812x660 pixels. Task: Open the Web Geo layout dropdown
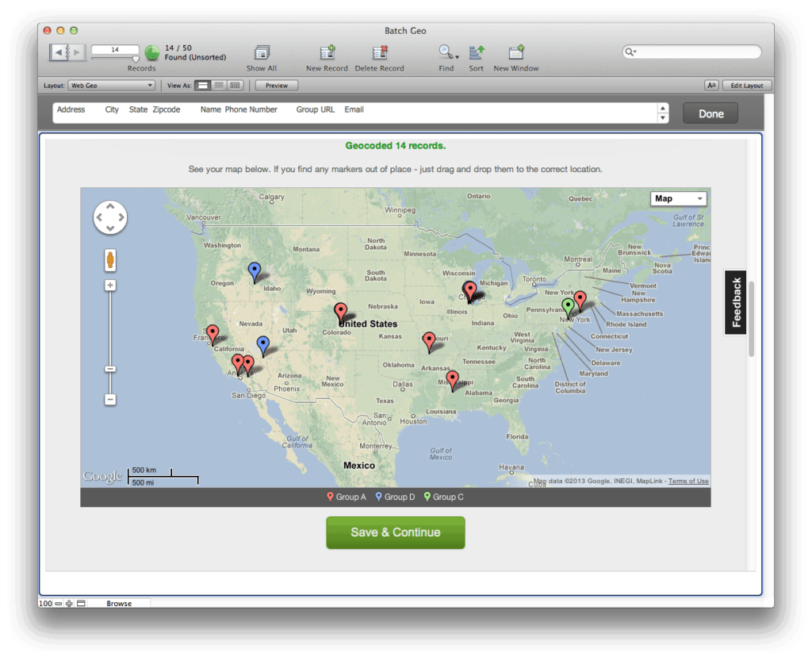(x=111, y=85)
